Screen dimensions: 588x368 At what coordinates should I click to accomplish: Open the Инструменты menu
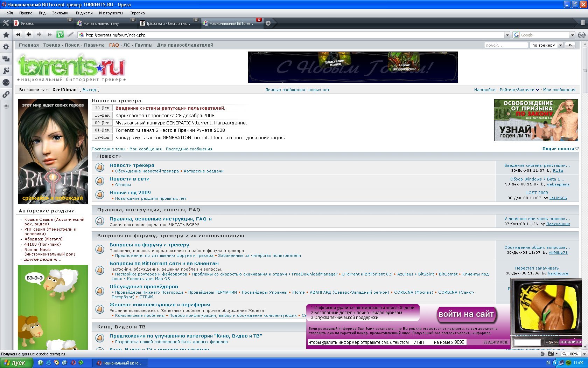click(111, 13)
